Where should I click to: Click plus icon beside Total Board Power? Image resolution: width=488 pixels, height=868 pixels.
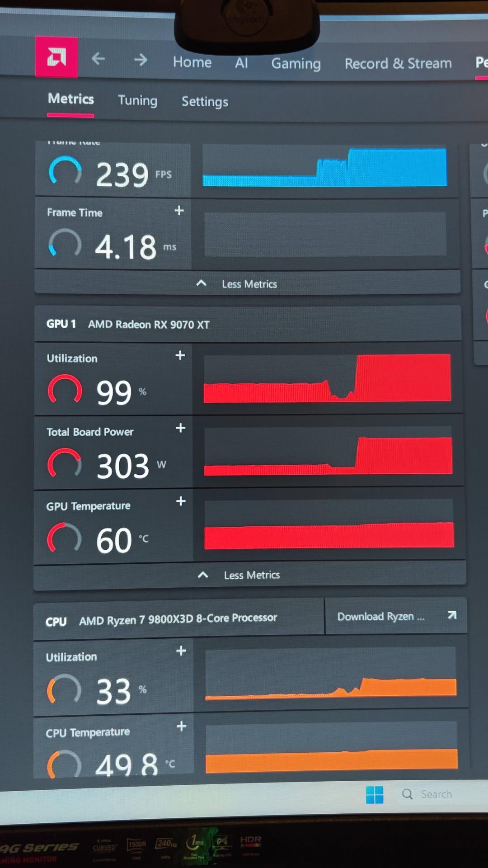tap(180, 428)
